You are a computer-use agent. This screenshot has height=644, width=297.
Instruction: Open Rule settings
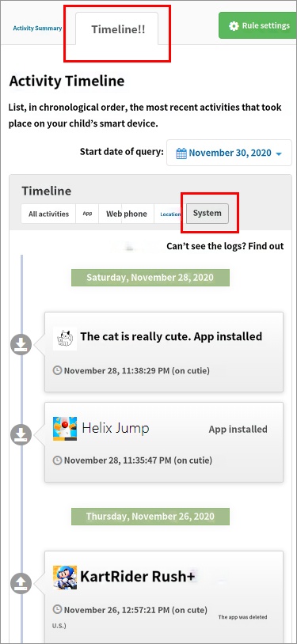[x=257, y=25]
